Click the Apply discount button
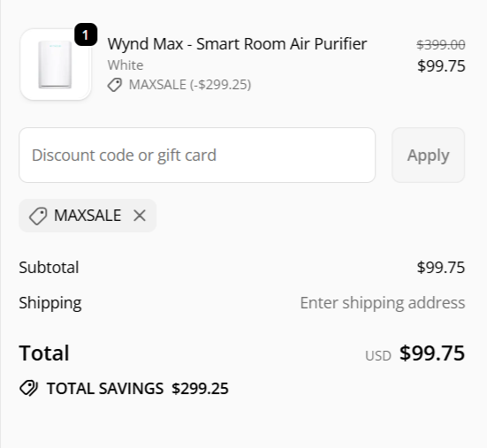Image resolution: width=487 pixels, height=448 pixels. click(428, 155)
